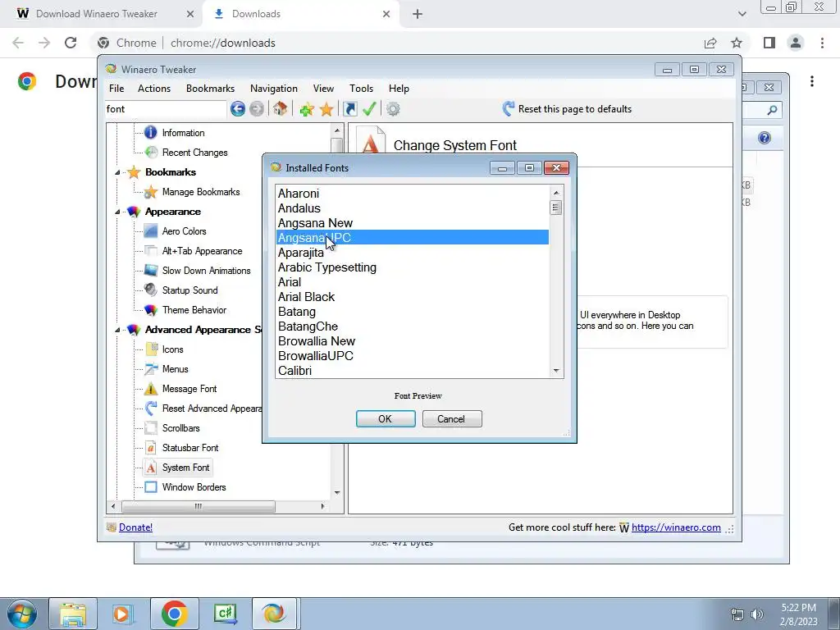Open the https://winaero.com link
This screenshot has height=630, width=840.
click(x=676, y=527)
